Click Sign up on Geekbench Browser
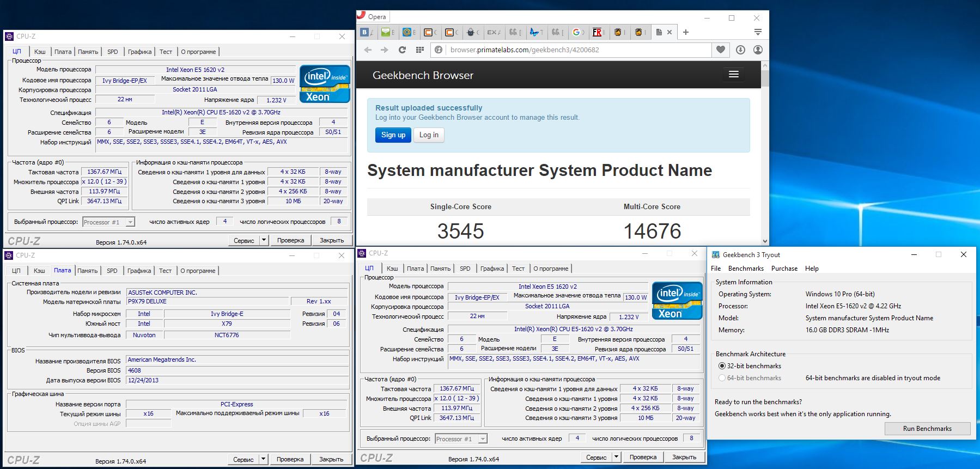Screen dimensions: 980x469 click(393, 135)
